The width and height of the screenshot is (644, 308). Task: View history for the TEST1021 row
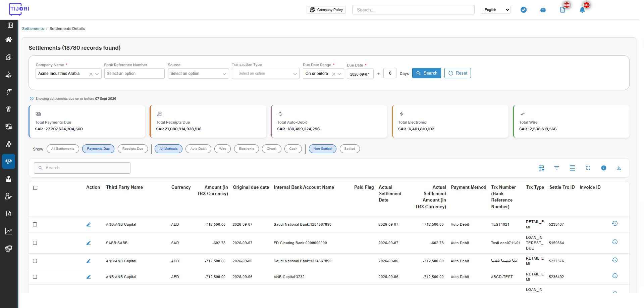pos(615,223)
